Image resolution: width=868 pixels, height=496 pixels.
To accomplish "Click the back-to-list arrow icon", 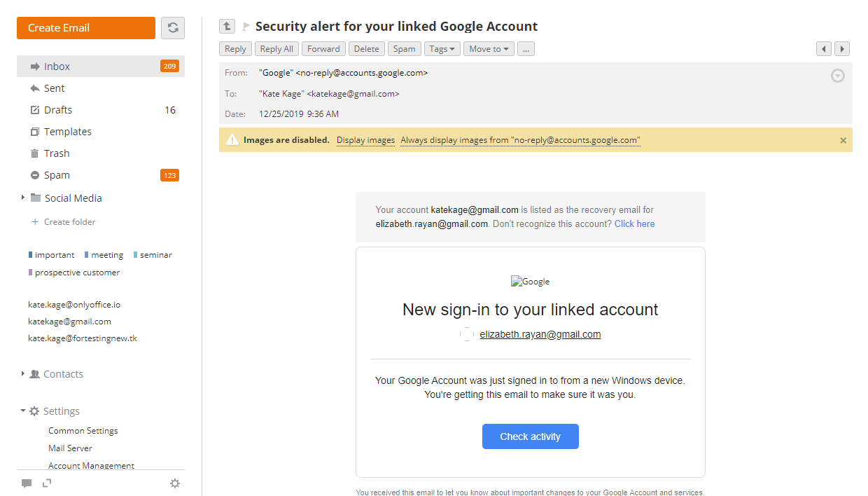I will (227, 27).
